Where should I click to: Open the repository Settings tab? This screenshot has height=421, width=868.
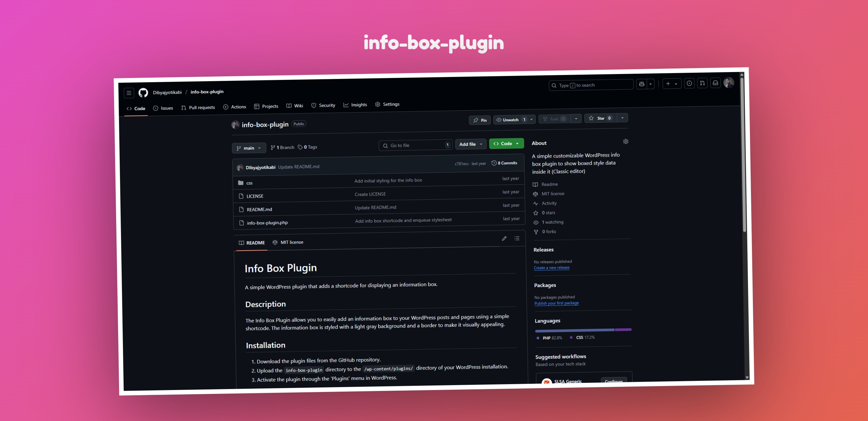point(387,104)
